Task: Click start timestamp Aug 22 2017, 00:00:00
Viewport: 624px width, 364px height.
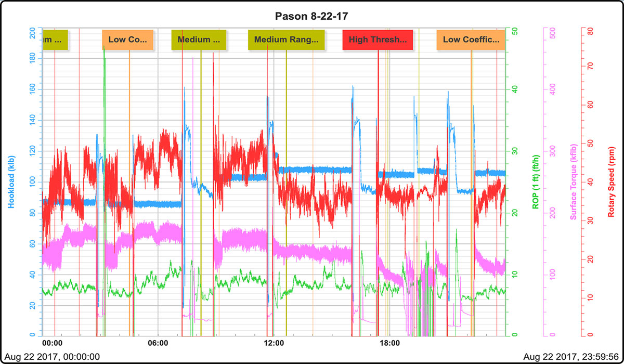Action: coord(51,356)
